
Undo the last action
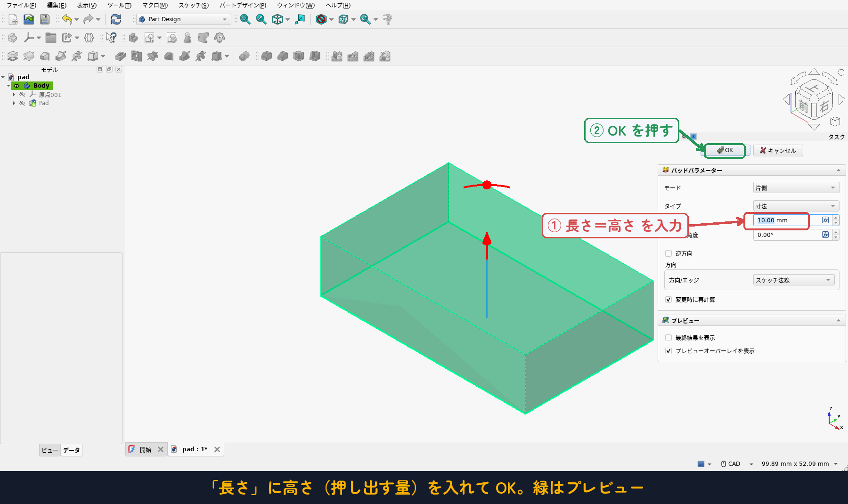(x=66, y=19)
